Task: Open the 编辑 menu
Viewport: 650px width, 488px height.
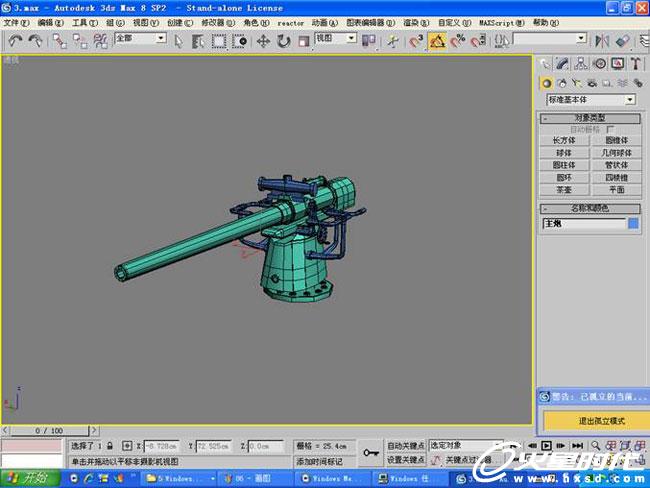Action: [x=51, y=22]
